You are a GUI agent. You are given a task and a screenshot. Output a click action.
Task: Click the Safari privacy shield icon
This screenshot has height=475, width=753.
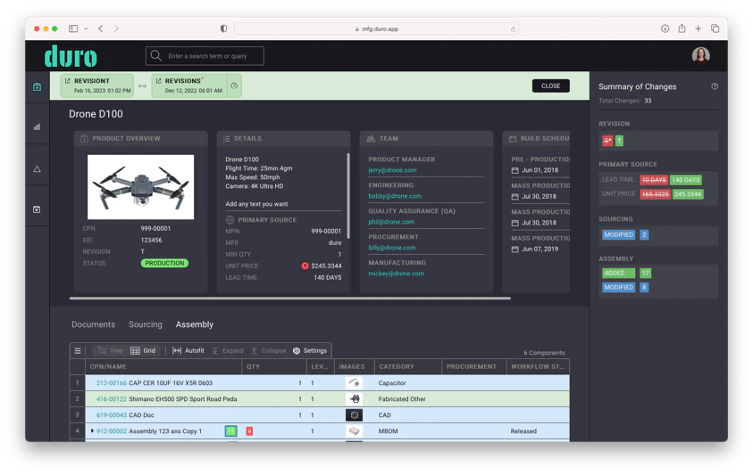click(224, 29)
